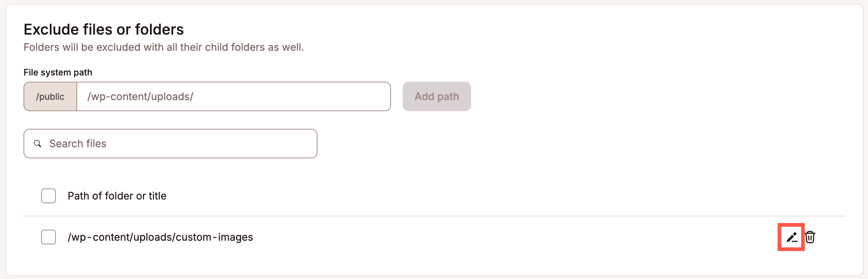The width and height of the screenshot is (868, 279).
Task: Click the search icon inside Search files field
Action: [38, 144]
